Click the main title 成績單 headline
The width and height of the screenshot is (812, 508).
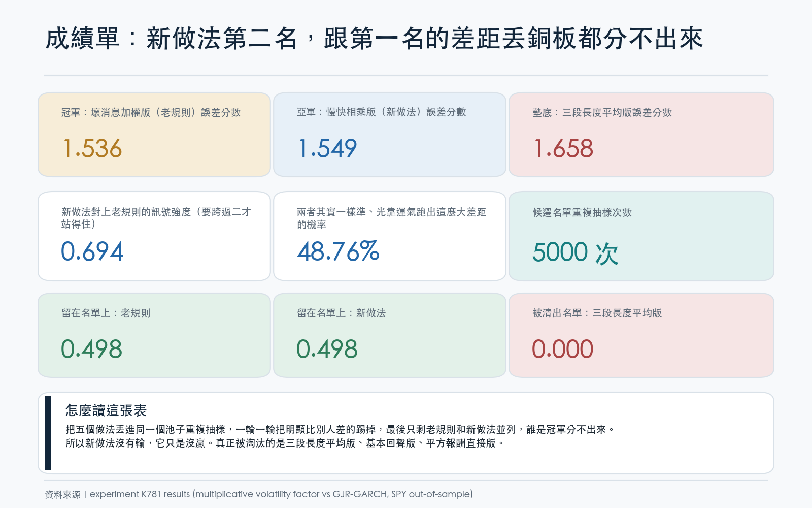point(374,39)
